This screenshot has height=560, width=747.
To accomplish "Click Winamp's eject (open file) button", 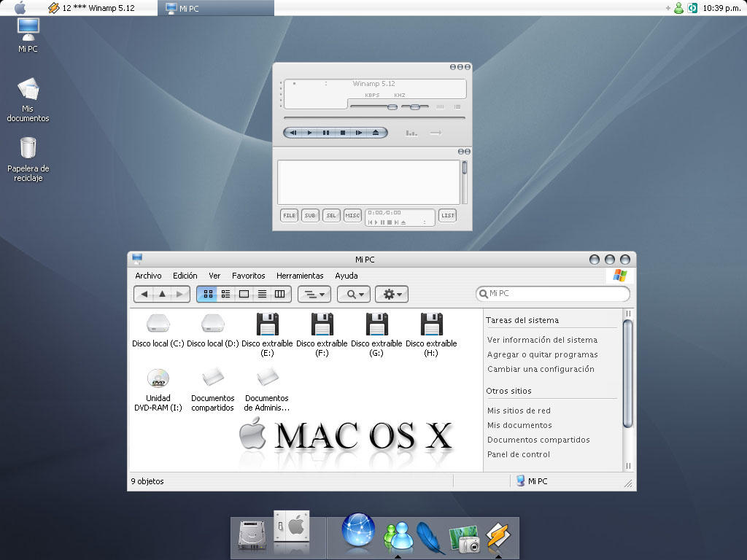I will click(x=376, y=133).
